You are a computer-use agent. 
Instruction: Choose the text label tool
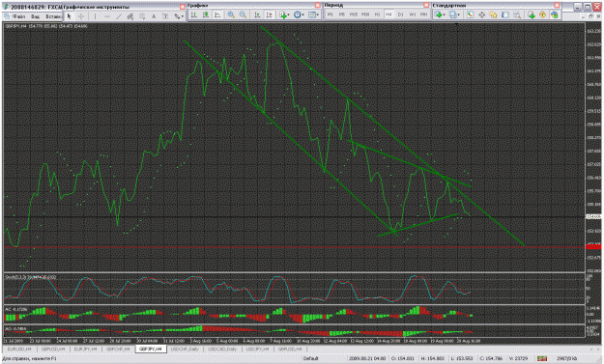tap(165, 16)
